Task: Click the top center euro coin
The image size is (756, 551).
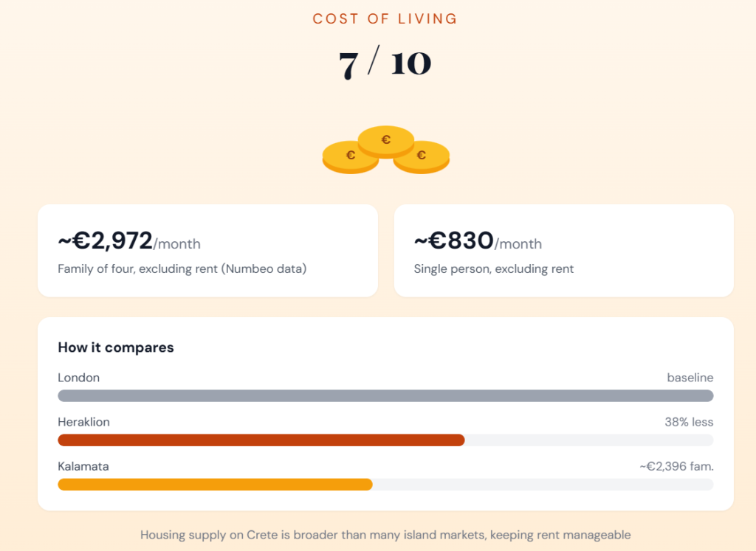Action: tap(386, 140)
